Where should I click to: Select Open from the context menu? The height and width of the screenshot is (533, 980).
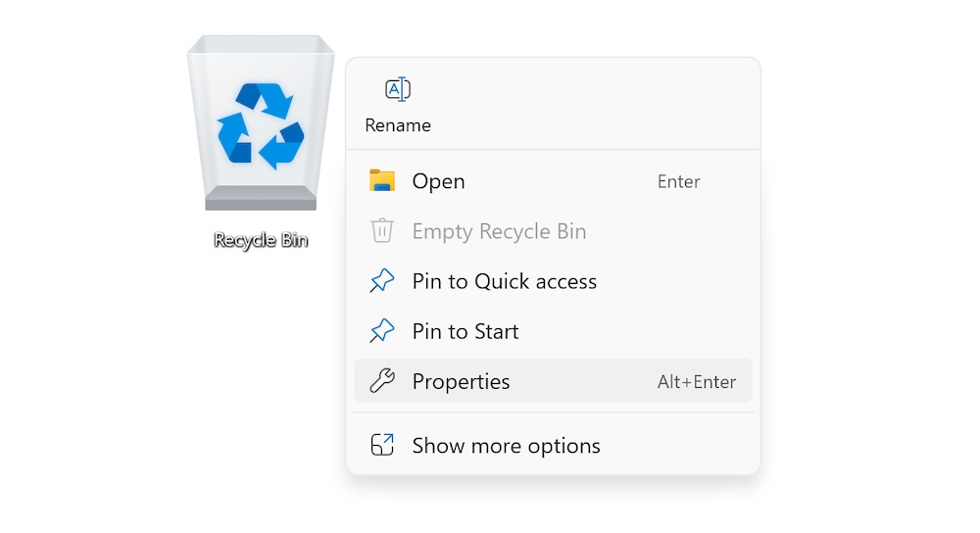click(438, 181)
